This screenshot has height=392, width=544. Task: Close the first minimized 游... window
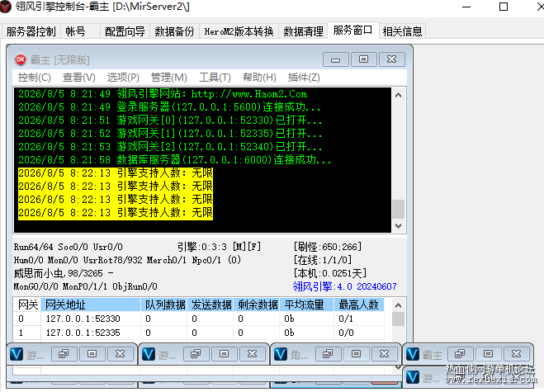click(x=120, y=354)
